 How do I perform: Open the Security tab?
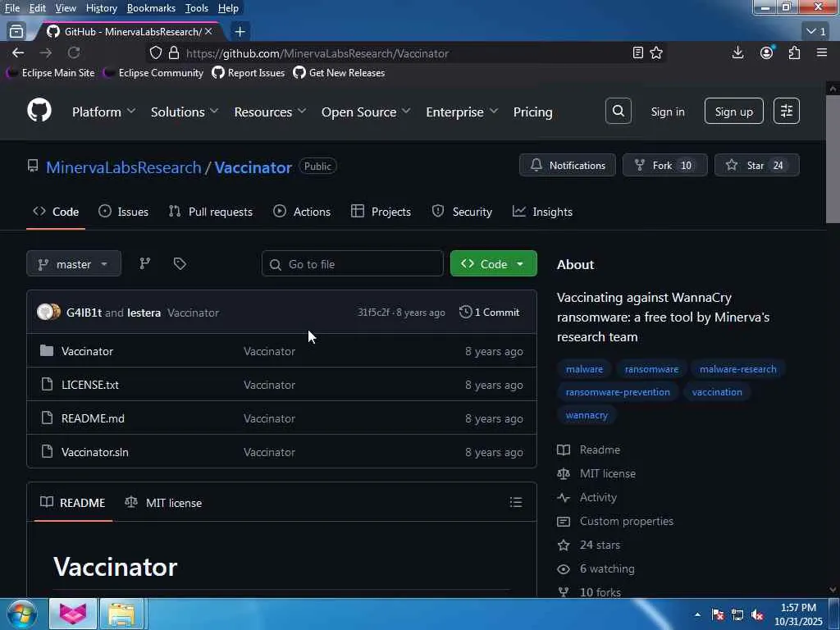pos(462,212)
